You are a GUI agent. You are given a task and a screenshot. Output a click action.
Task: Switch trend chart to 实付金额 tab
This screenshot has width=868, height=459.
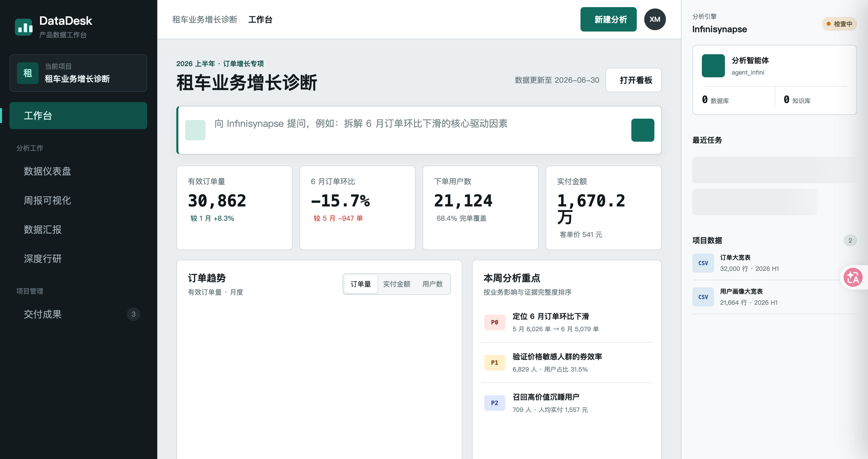[x=397, y=284]
